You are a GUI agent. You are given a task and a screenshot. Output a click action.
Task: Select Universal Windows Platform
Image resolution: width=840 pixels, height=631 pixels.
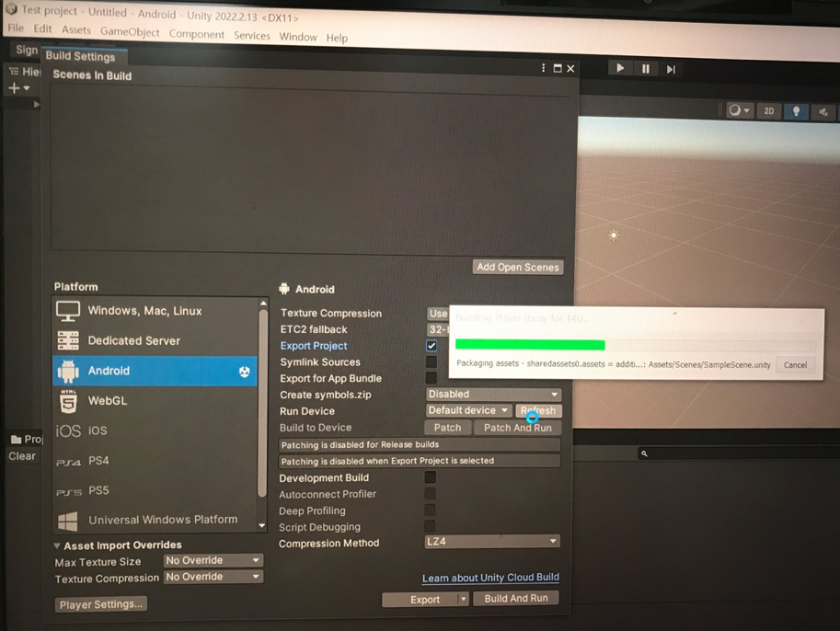click(155, 520)
